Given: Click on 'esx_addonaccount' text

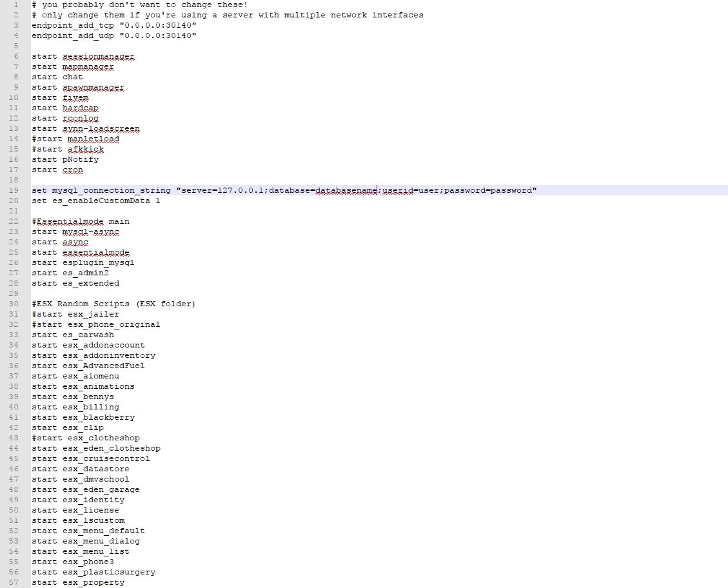Looking at the screenshot, I should pos(104,346).
